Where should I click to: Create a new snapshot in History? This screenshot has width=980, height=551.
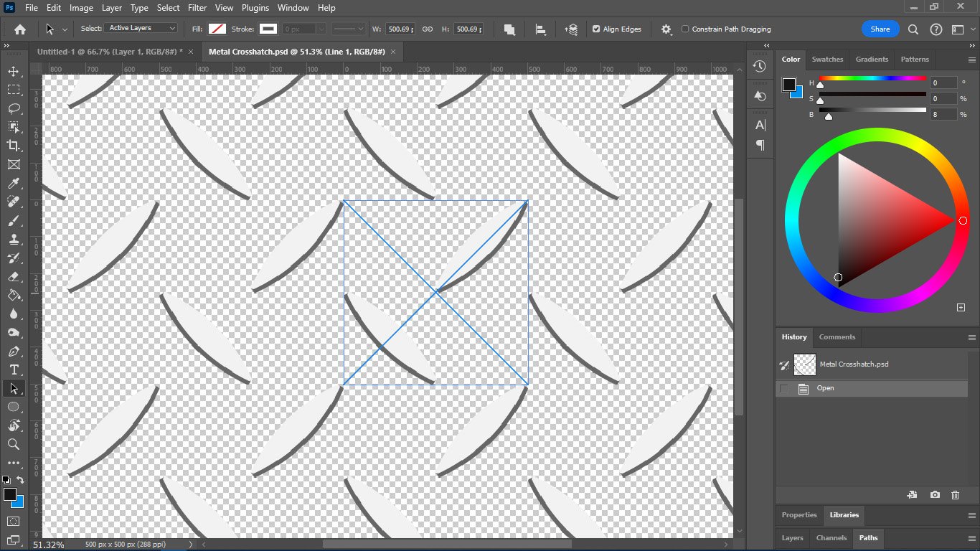[935, 495]
